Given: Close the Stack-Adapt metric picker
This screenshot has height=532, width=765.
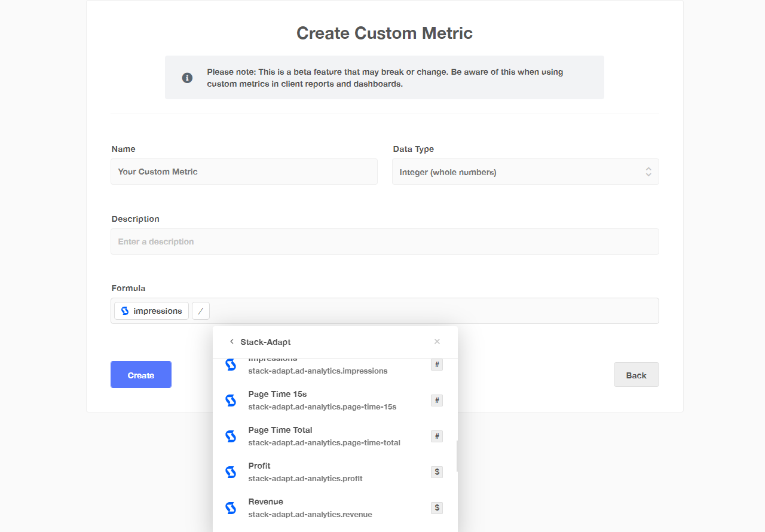Looking at the screenshot, I should click(437, 341).
